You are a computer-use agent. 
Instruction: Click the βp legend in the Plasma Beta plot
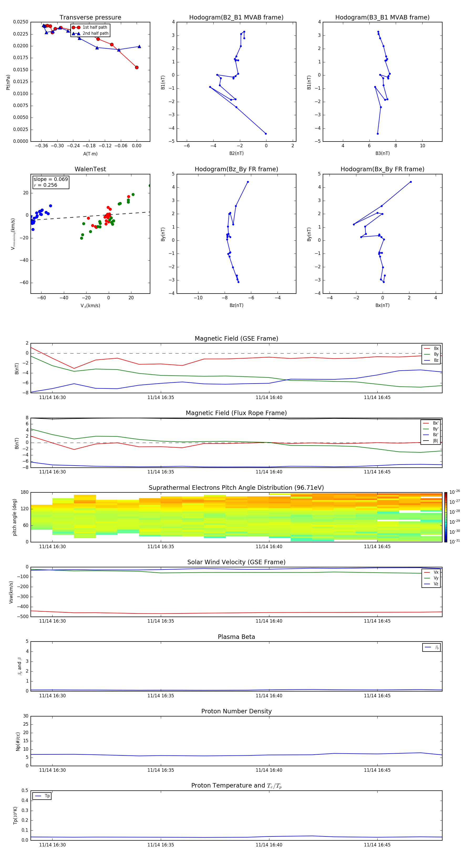click(431, 647)
